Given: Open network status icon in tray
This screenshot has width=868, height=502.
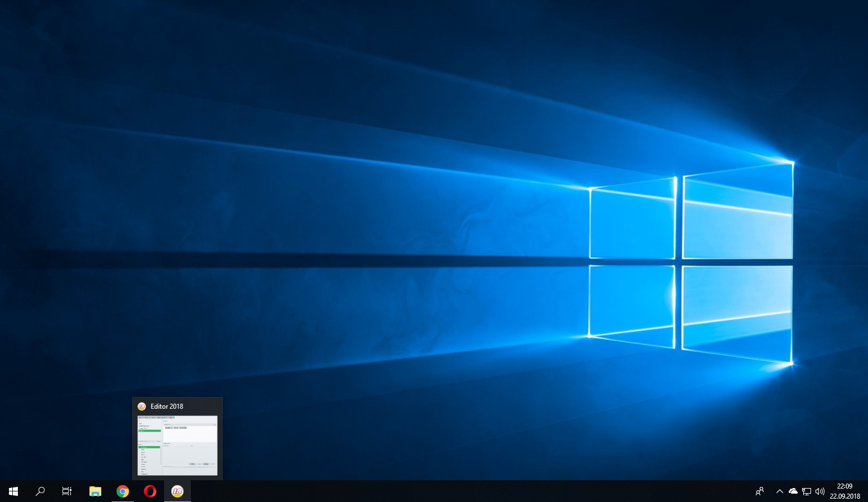Looking at the screenshot, I should coord(807,491).
